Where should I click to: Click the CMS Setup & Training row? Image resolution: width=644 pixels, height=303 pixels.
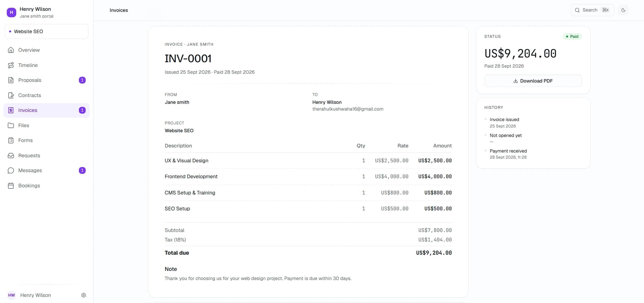point(308,193)
